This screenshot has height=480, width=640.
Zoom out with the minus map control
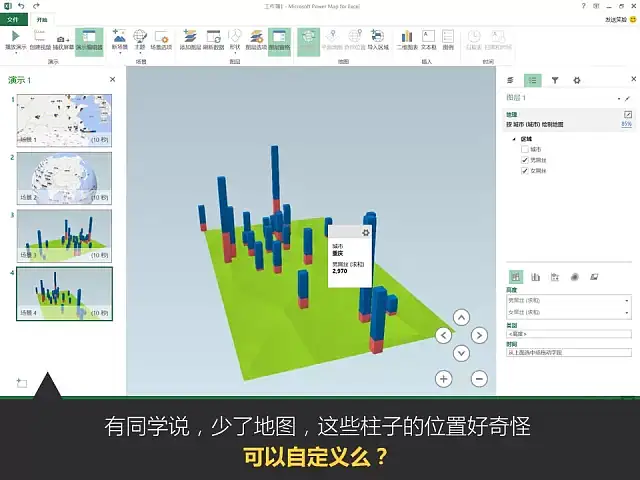479,379
